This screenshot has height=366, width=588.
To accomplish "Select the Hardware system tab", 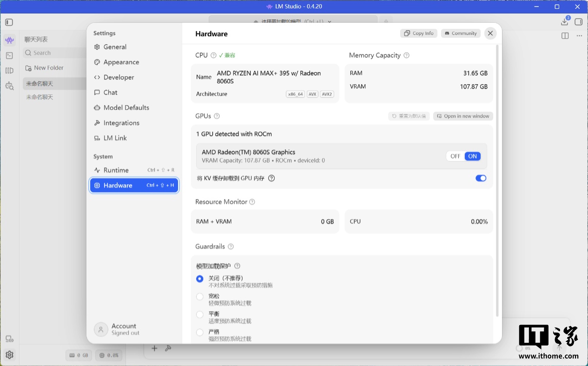I will tap(134, 185).
